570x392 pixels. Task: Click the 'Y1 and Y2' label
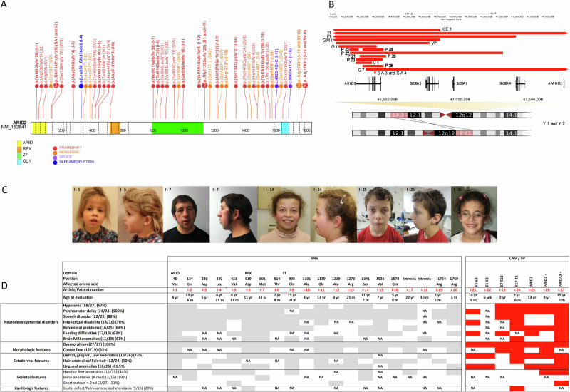click(x=554, y=123)
